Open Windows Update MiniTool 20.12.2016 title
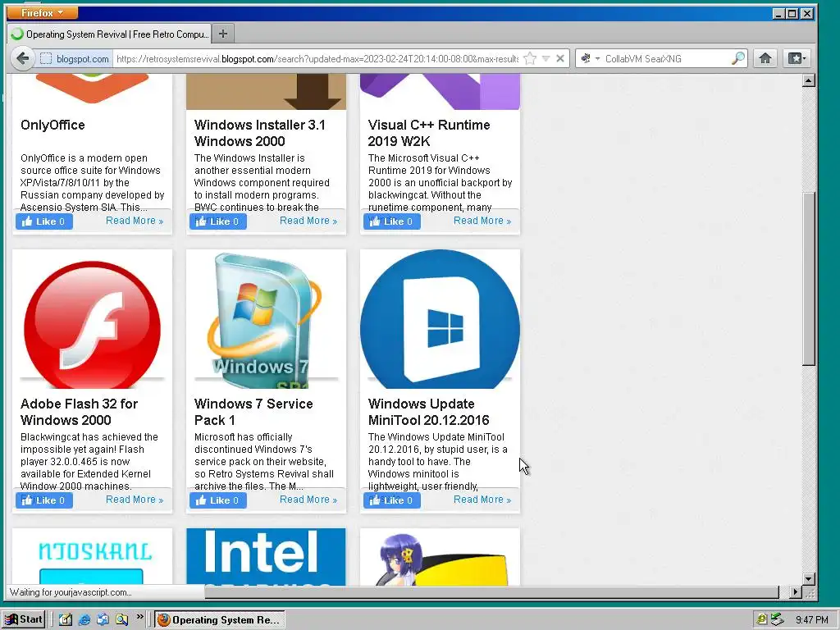The image size is (840, 630). pyautogui.click(x=428, y=412)
